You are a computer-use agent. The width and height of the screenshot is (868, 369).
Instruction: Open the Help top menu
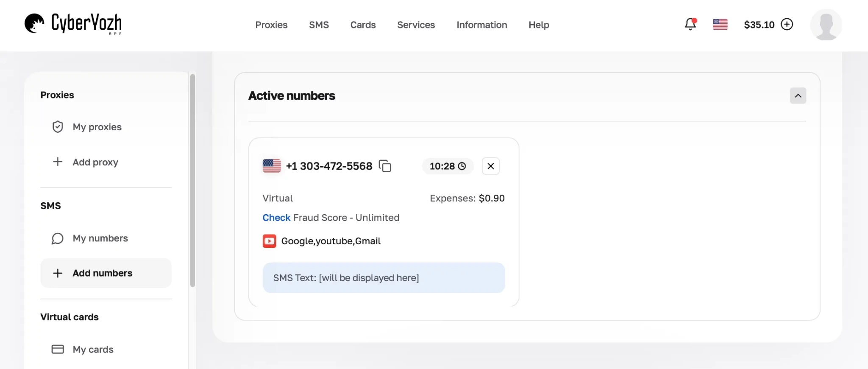[x=539, y=25]
